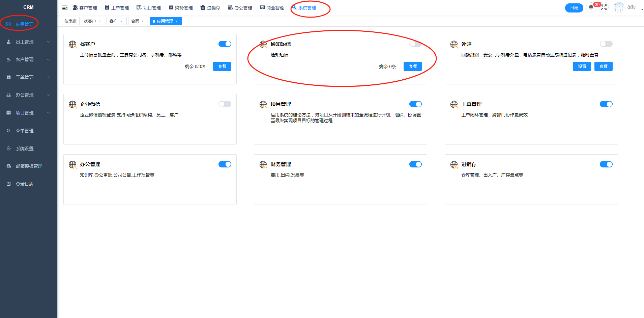This screenshot has height=318, width=644.
Task: Open 财务管理 in the top menu
Action: click(x=181, y=8)
